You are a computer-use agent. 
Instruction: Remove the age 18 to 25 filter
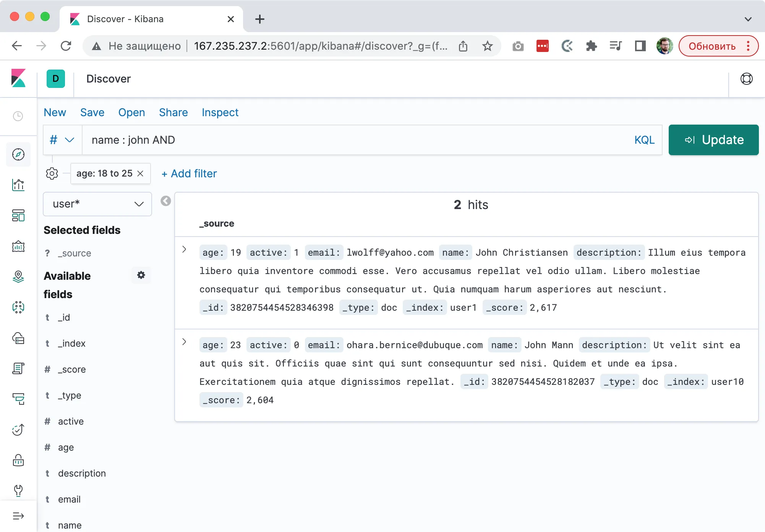click(139, 173)
